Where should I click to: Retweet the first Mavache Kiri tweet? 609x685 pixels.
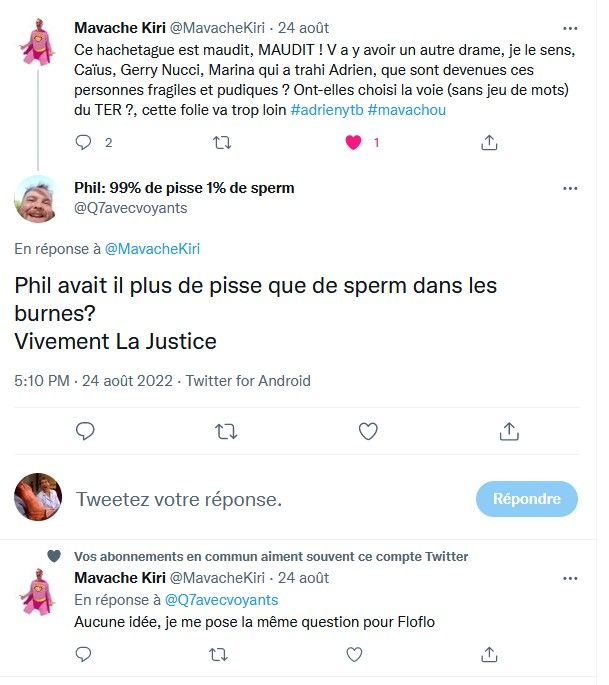222,143
